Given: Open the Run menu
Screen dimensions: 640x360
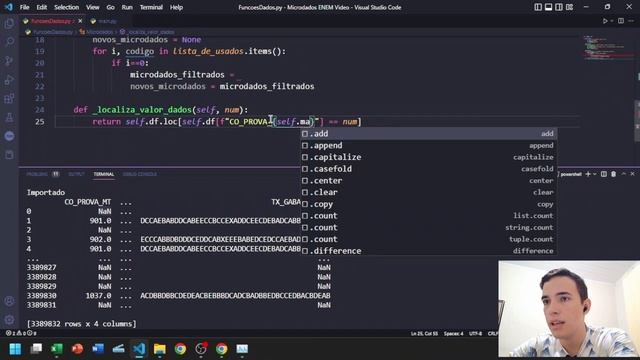Looking at the screenshot, I should (127, 7).
